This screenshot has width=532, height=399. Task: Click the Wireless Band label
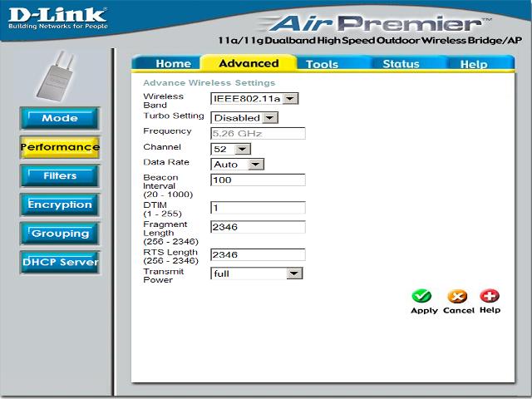pos(163,101)
